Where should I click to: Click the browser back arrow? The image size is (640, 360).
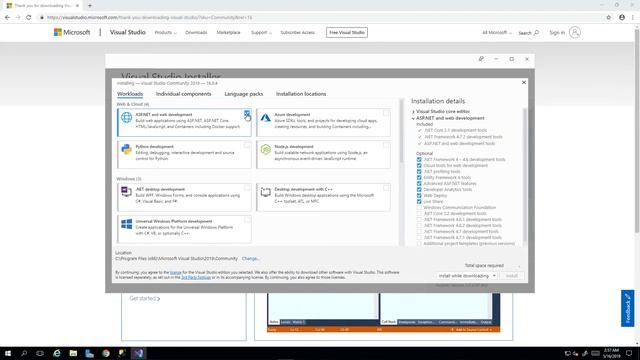7,18
